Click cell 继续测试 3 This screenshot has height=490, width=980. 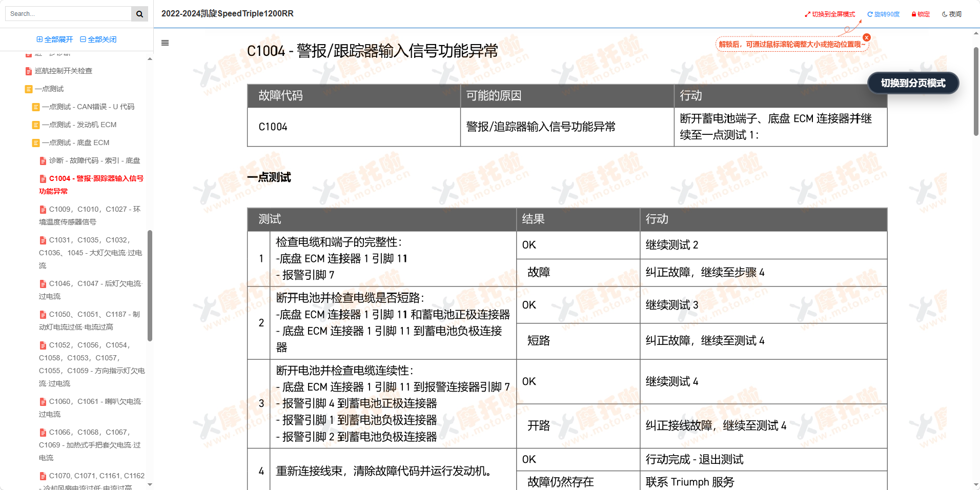click(763, 305)
